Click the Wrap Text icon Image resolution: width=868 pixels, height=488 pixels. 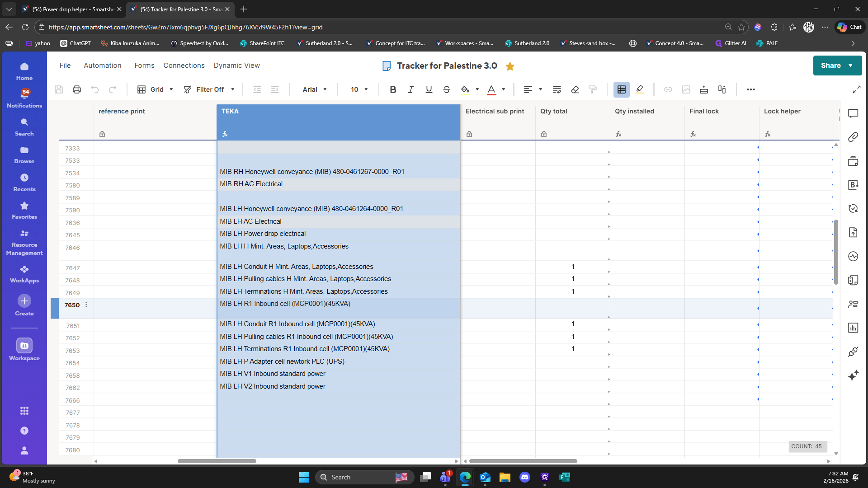pyautogui.click(x=557, y=89)
